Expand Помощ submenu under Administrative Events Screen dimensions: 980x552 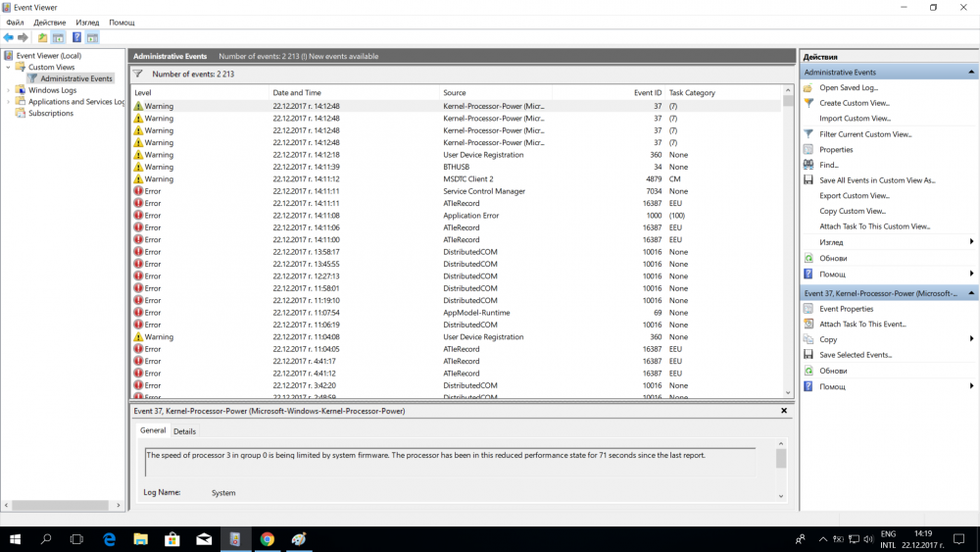click(971, 274)
